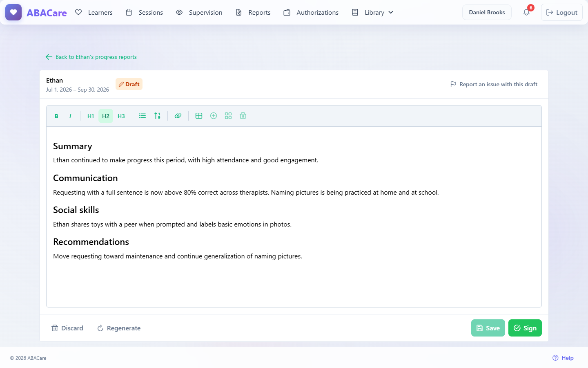Report an issue with this draft

[494, 84]
